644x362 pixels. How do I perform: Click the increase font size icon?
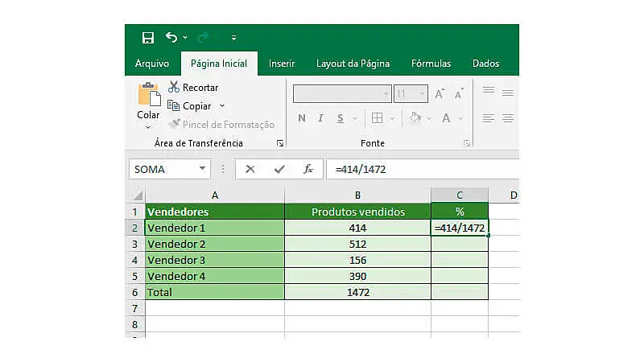(440, 94)
